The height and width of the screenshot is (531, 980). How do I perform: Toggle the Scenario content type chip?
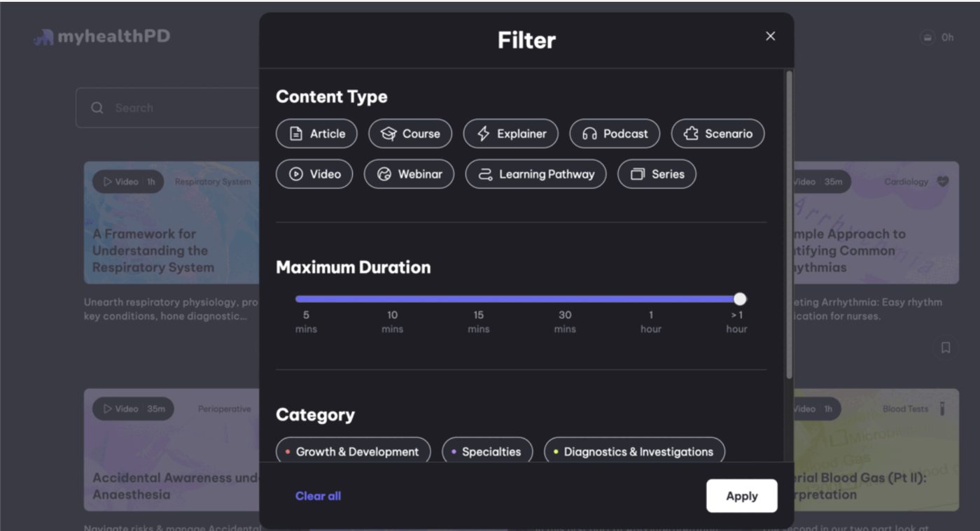[717, 134]
